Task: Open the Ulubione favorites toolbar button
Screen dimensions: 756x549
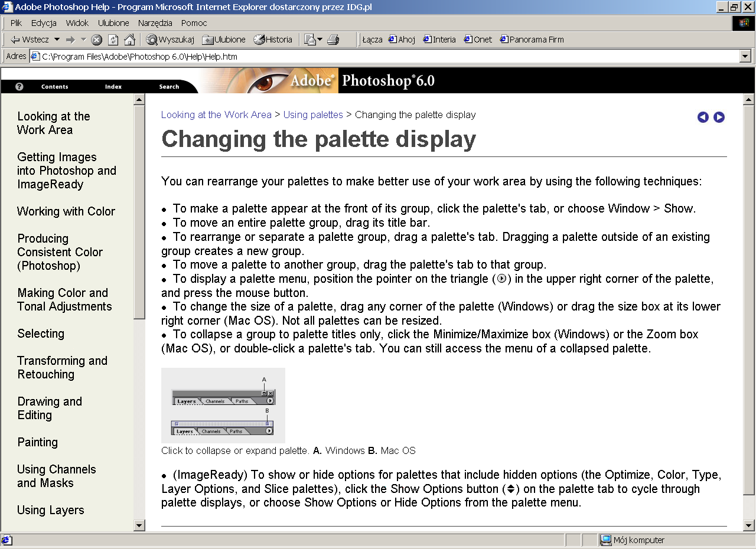Action: 224,40
